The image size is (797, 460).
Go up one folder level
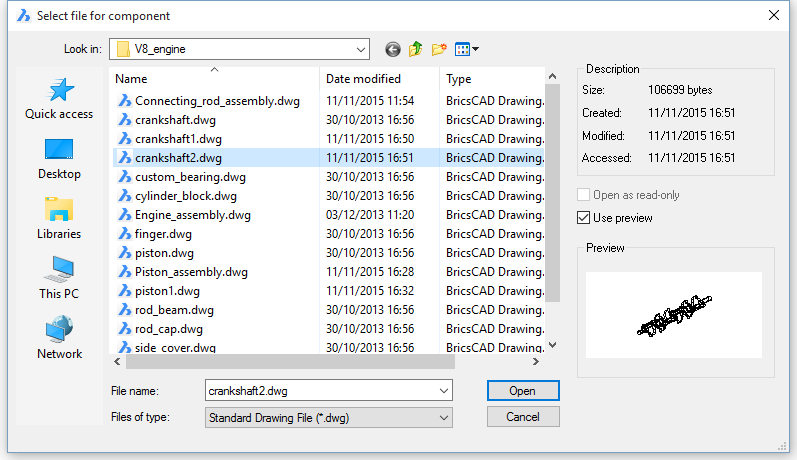(416, 49)
